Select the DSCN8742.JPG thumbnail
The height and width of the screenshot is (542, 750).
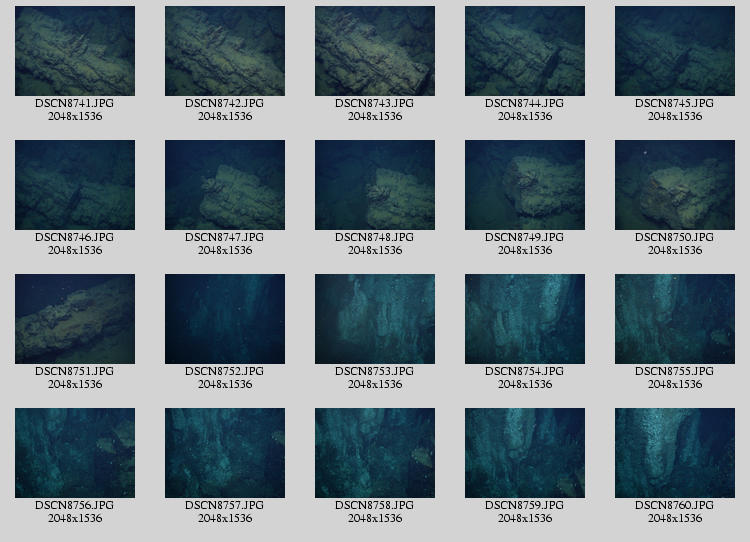click(224, 51)
